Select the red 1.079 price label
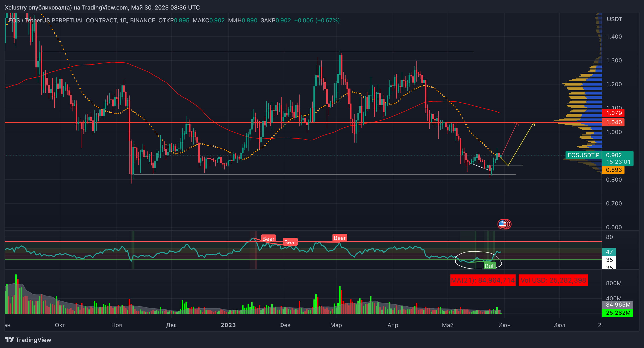 [x=614, y=113]
